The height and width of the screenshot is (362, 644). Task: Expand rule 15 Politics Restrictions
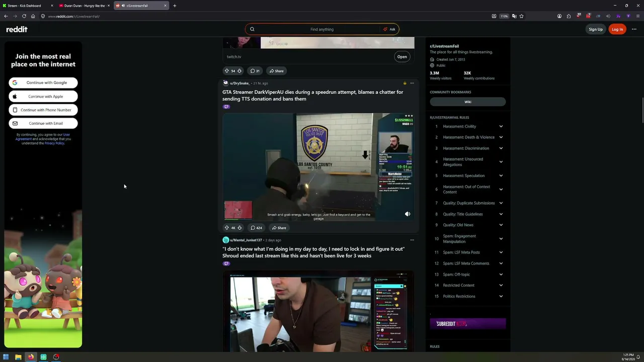pos(501,297)
